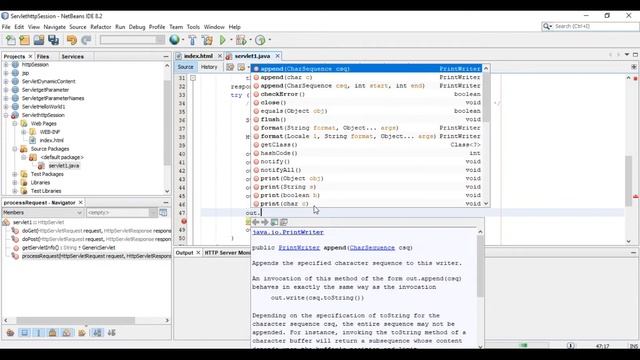Follow the java.io.PrintWriter link
Viewport: 640px width, 360px height.
(288, 232)
